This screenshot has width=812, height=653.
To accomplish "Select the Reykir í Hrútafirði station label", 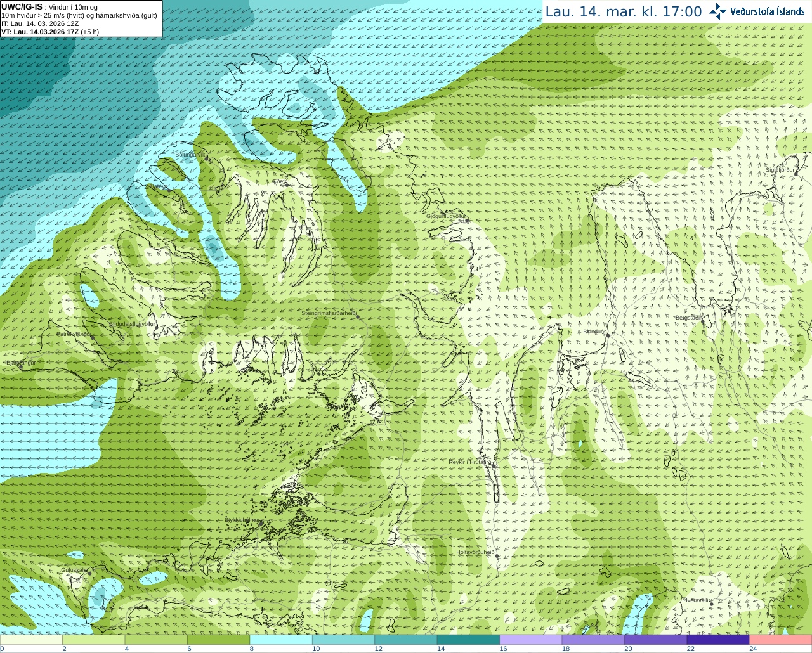I will point(471,462).
